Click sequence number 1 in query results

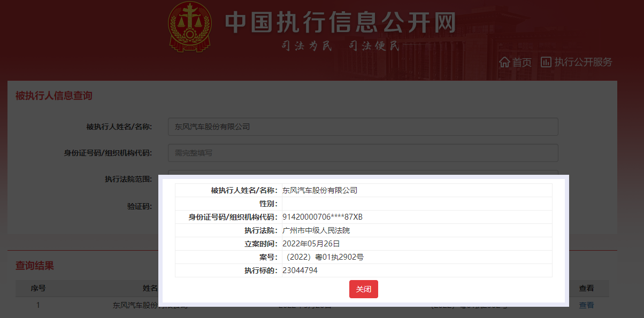click(x=37, y=305)
